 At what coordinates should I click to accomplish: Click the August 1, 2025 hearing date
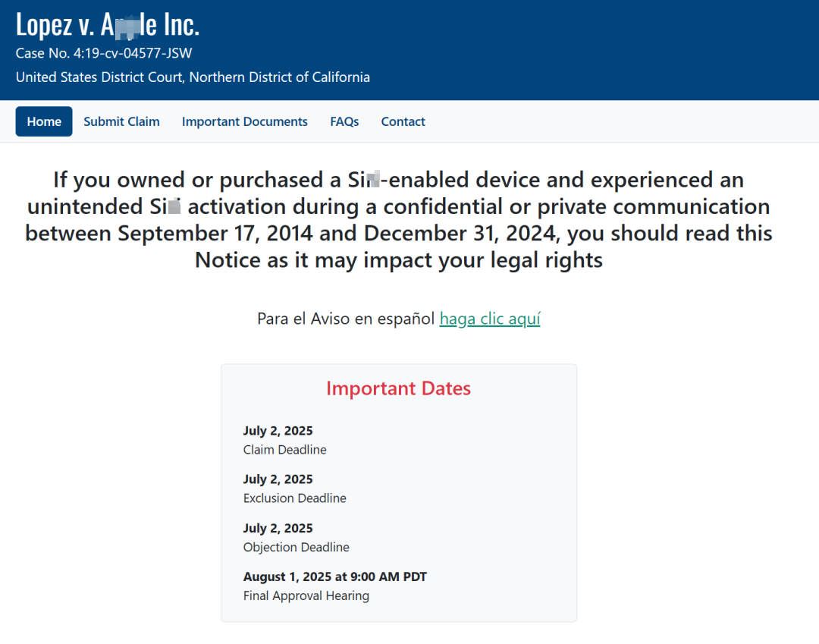pos(334,576)
